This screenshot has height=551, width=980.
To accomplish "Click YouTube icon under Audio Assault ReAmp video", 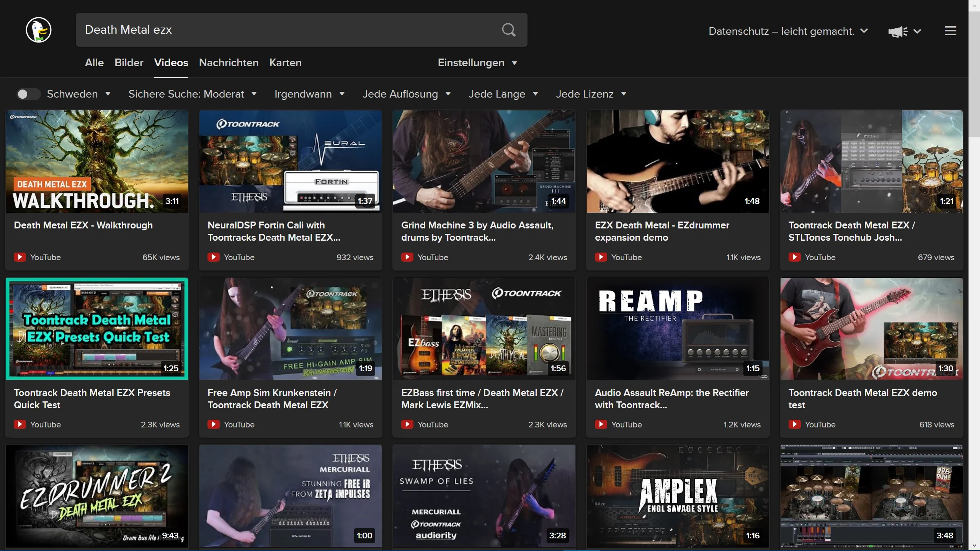I will point(601,424).
